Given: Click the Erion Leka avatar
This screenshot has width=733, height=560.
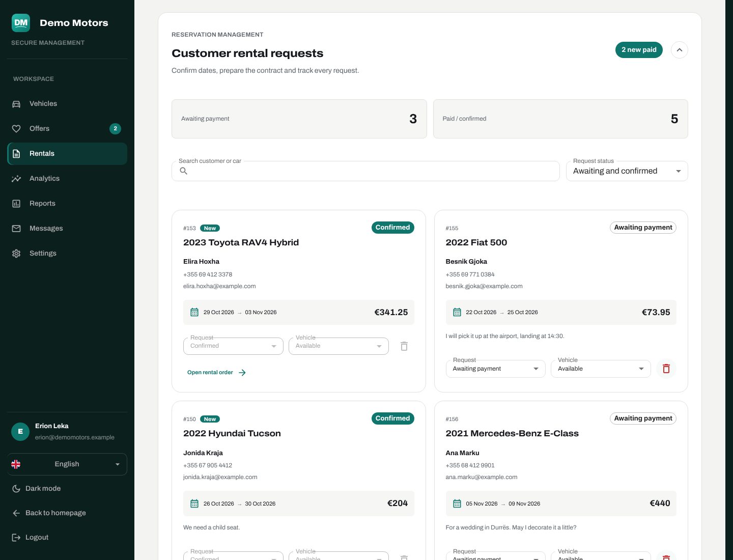Looking at the screenshot, I should pos(20,431).
